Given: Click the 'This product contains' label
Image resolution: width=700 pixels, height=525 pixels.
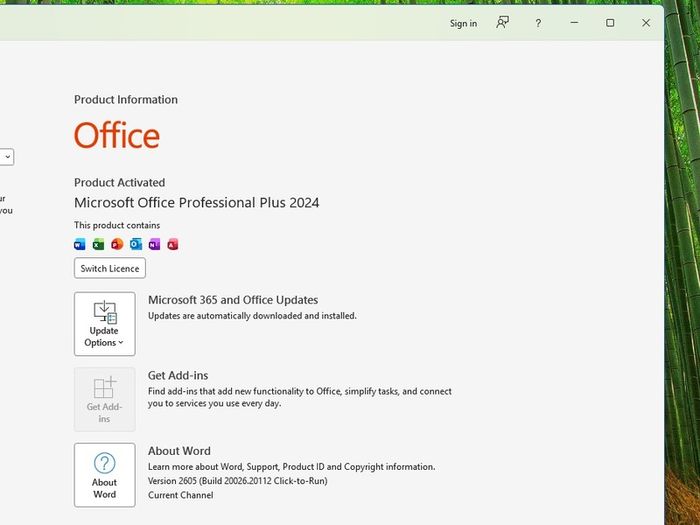Looking at the screenshot, I should click(117, 225).
